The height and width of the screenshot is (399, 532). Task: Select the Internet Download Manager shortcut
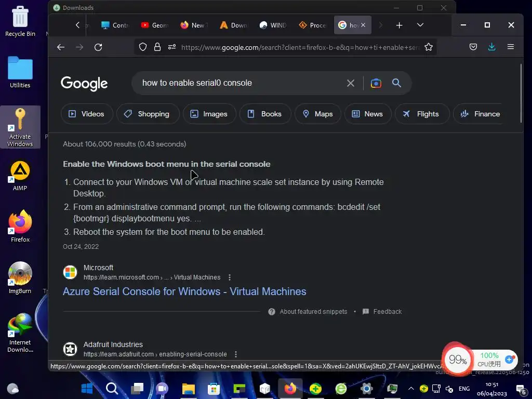coord(20,333)
